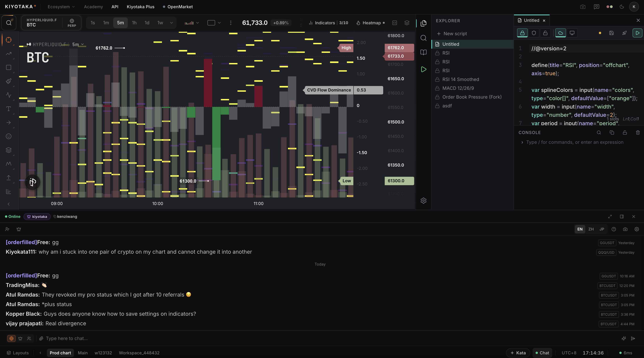The image size is (644, 358).
Task: Switch chat language to ZH
Action: coord(591,229)
